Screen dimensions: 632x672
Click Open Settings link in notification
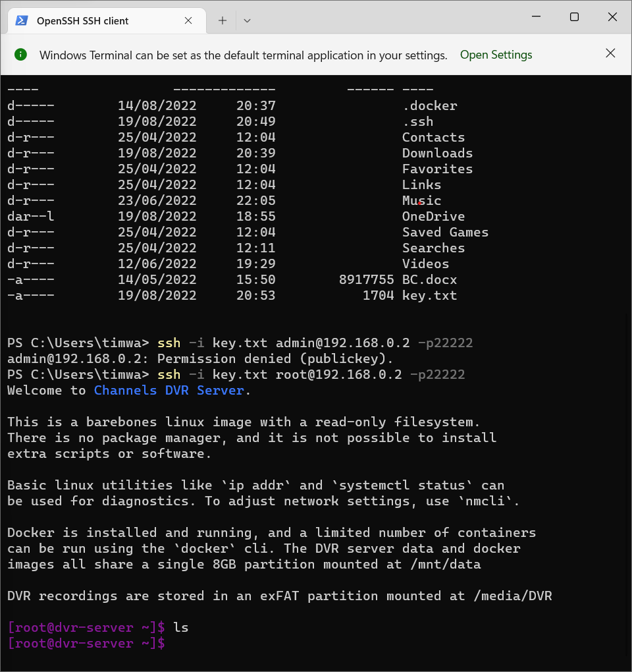(x=496, y=55)
